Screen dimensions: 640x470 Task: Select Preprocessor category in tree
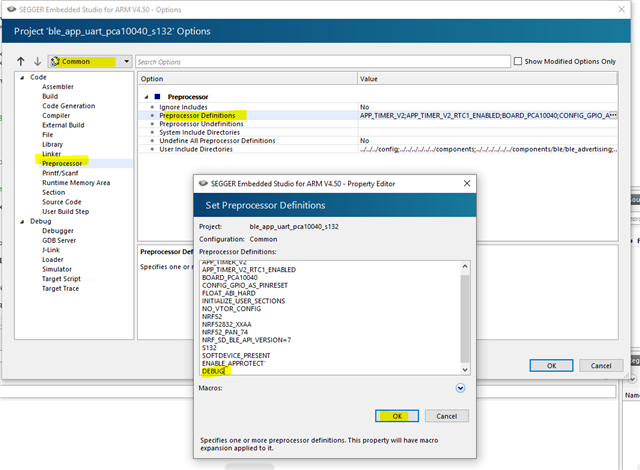click(x=62, y=164)
